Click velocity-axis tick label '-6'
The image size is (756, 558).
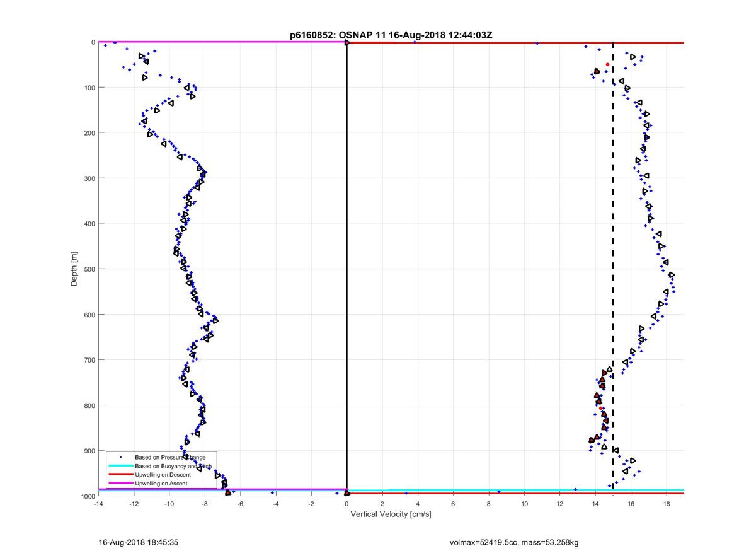240,505
